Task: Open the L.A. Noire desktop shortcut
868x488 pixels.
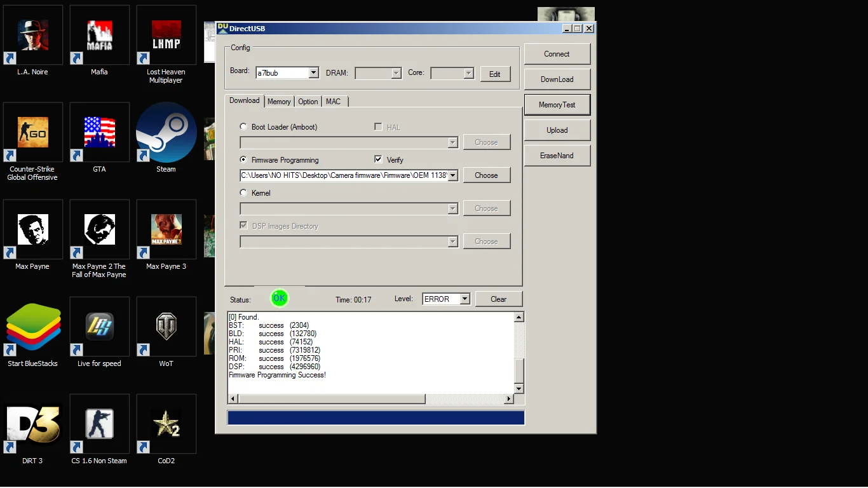Action: tap(32, 36)
